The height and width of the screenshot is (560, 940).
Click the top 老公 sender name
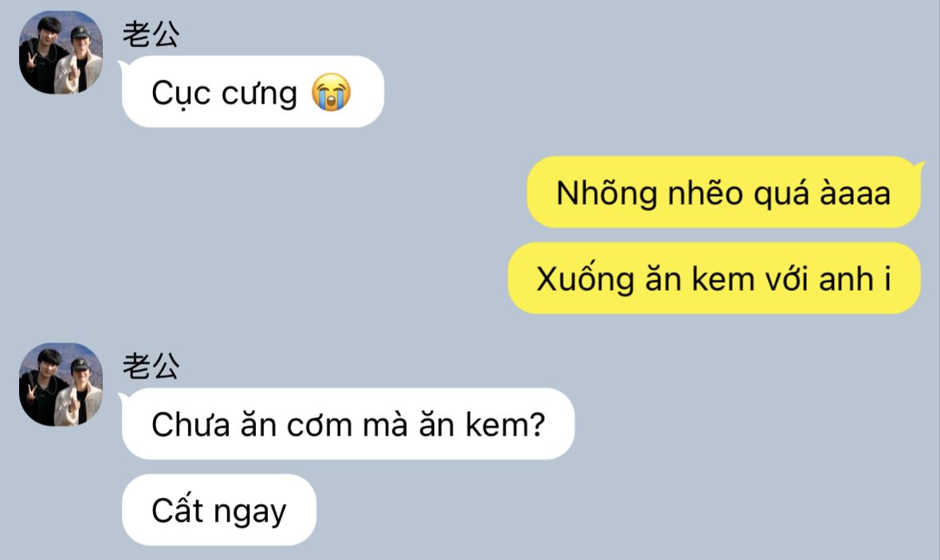click(x=151, y=33)
